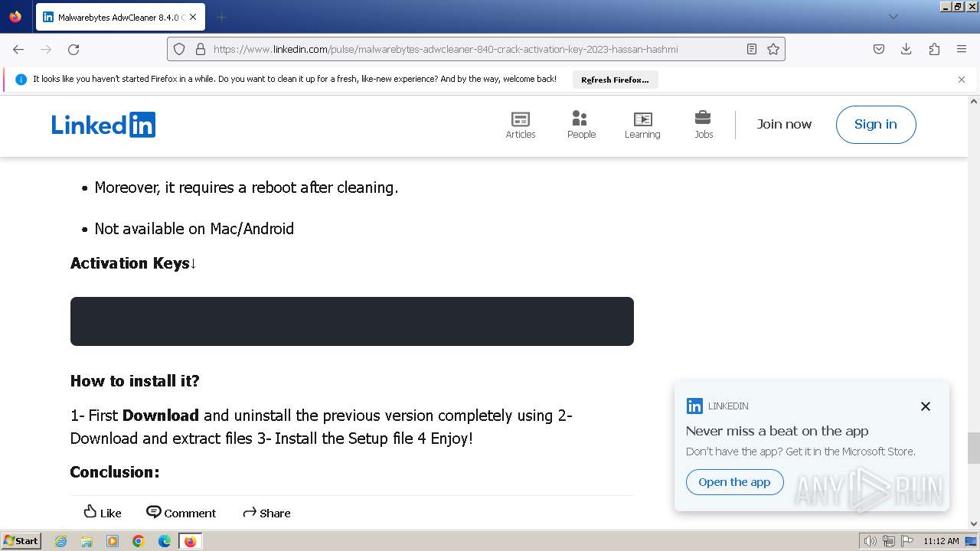Click 'Not available on Mac/Android' bullet
The height and width of the screenshot is (551, 980).
coord(194,229)
